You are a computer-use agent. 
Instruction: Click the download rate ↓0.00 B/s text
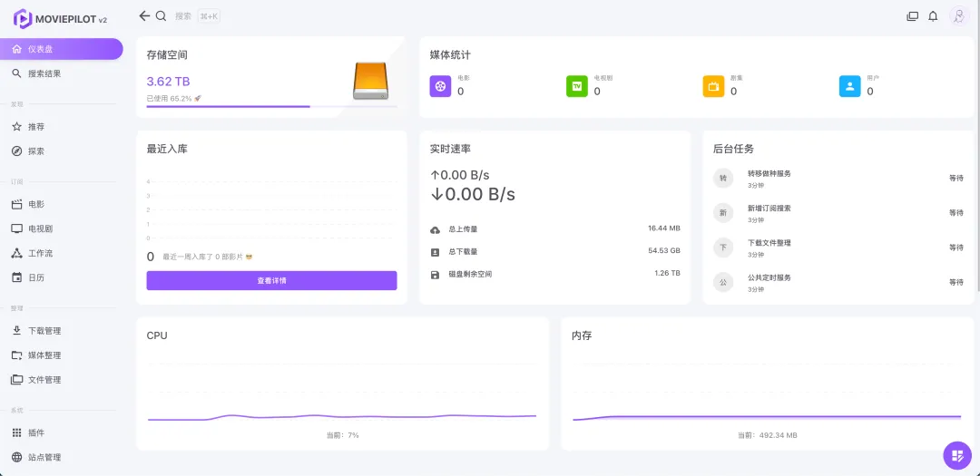(473, 194)
